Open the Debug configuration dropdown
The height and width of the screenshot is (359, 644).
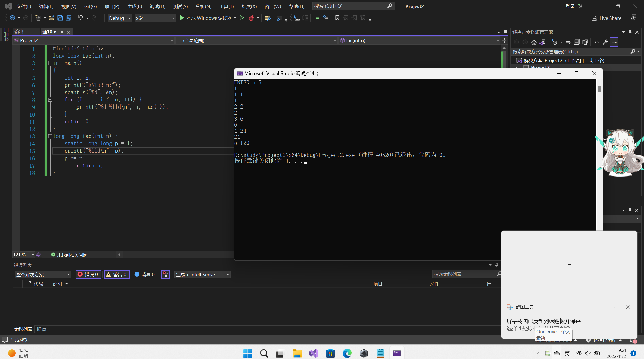(120, 18)
